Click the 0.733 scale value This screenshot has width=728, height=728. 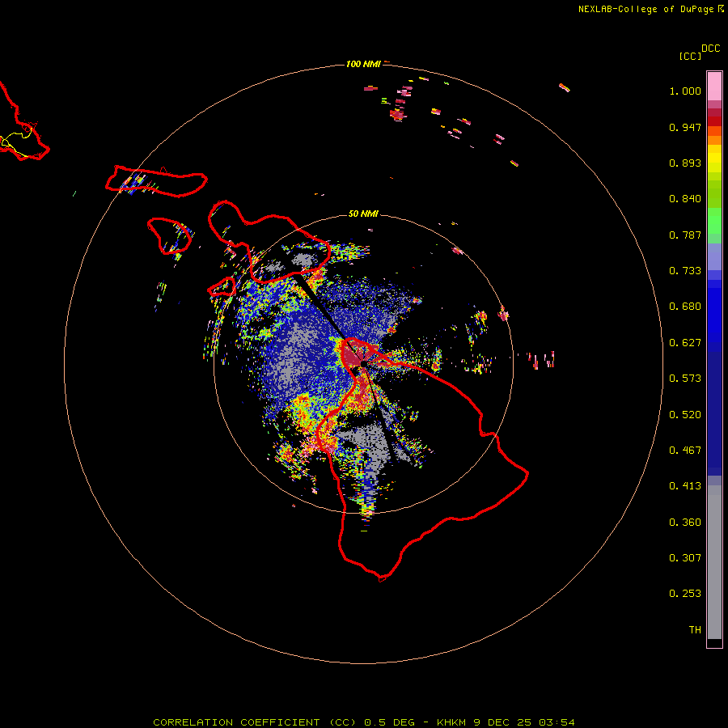(x=685, y=271)
